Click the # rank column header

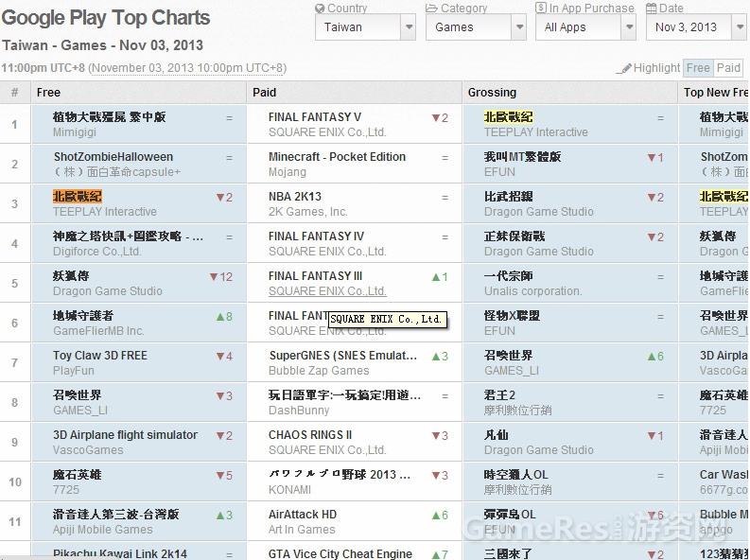[15, 93]
